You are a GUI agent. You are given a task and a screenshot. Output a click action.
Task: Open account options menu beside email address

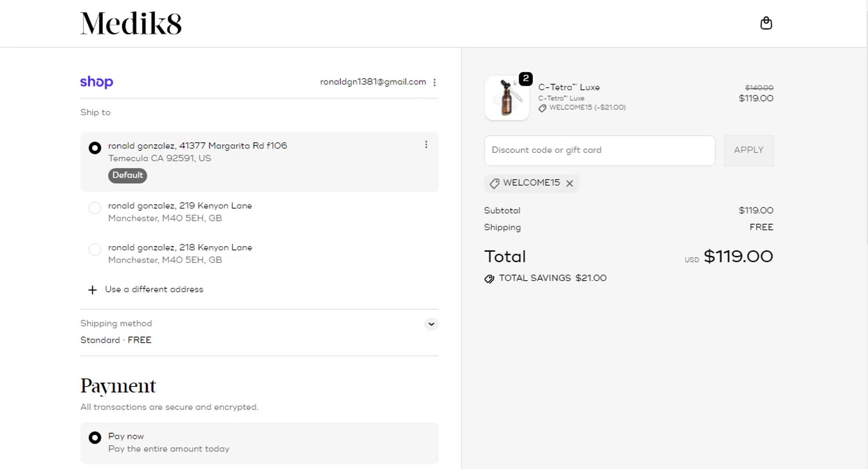tap(435, 82)
